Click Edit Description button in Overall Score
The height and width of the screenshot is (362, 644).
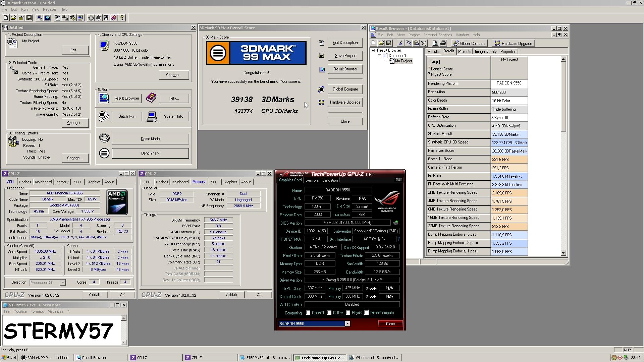click(345, 43)
